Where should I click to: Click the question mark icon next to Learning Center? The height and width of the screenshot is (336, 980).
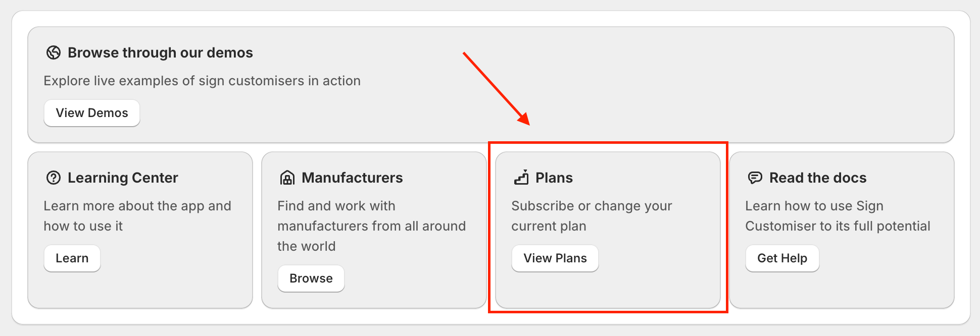(x=54, y=178)
